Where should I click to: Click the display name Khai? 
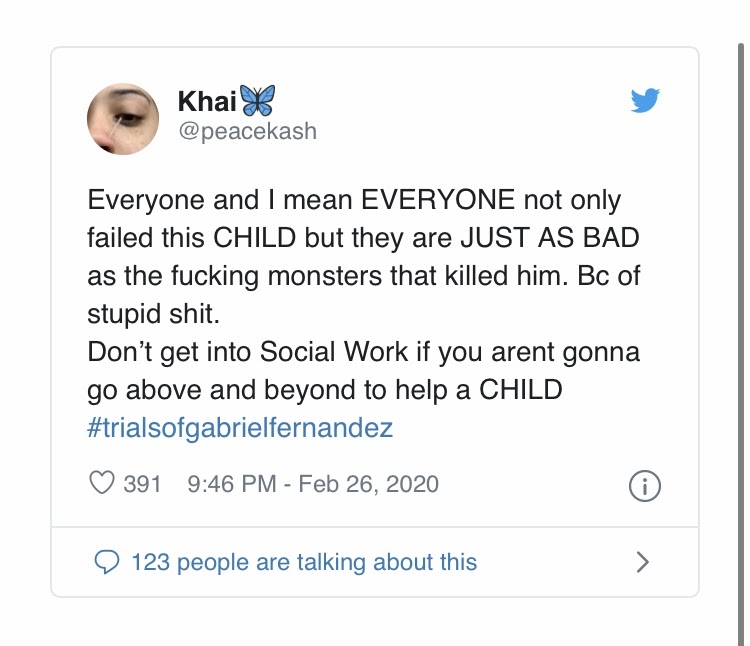point(207,100)
